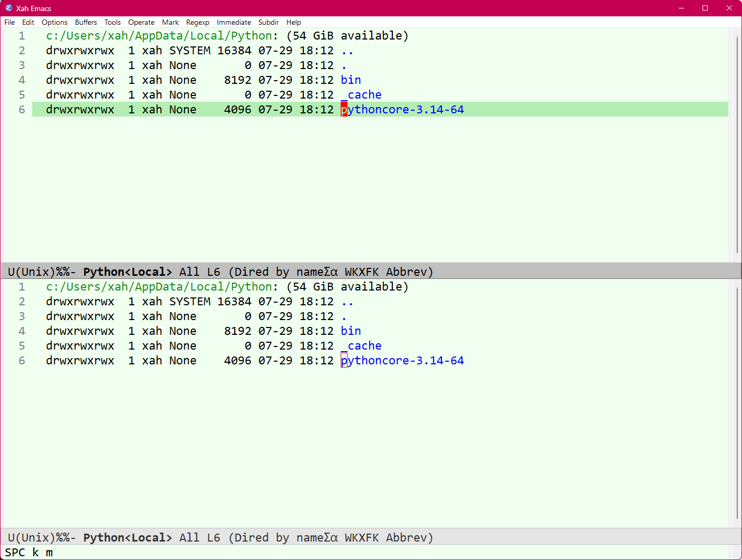The image size is (742, 560).
Task: Click 'WKXFK' minor mode in the top mode line
Action: pyautogui.click(x=362, y=272)
